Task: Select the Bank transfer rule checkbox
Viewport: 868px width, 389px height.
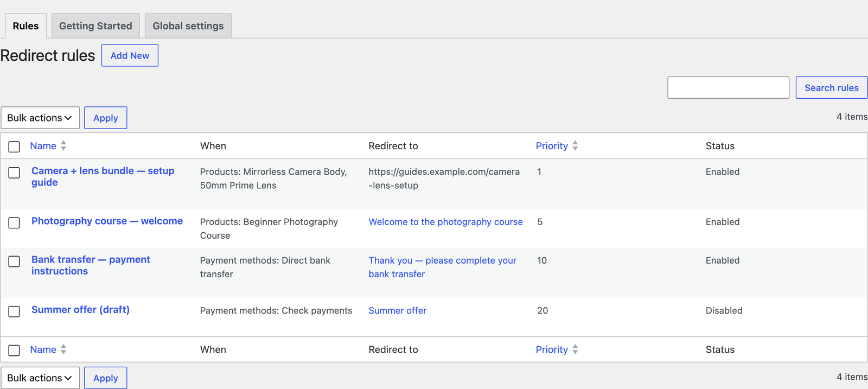Action: tap(14, 262)
